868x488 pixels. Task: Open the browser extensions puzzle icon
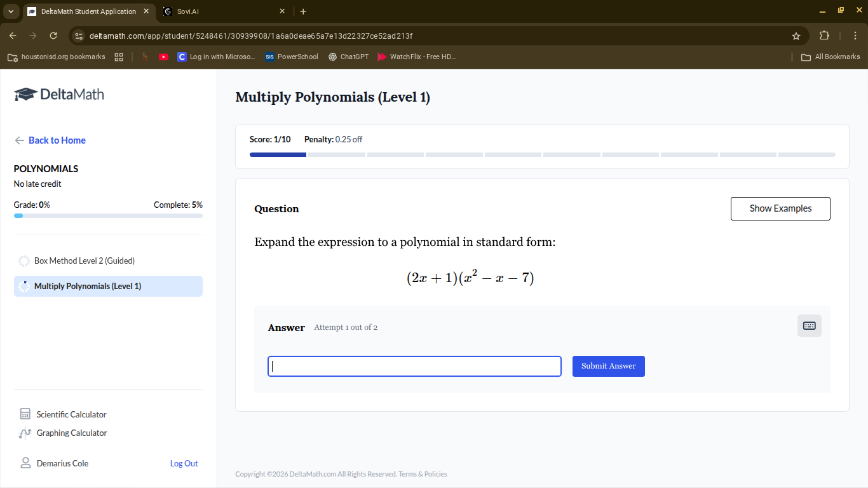coord(824,36)
